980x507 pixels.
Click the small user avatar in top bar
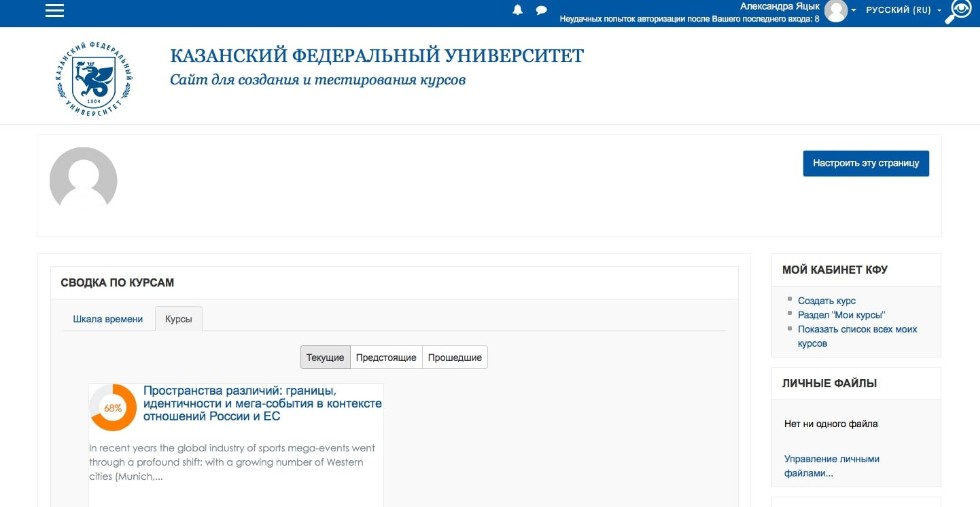point(835,10)
